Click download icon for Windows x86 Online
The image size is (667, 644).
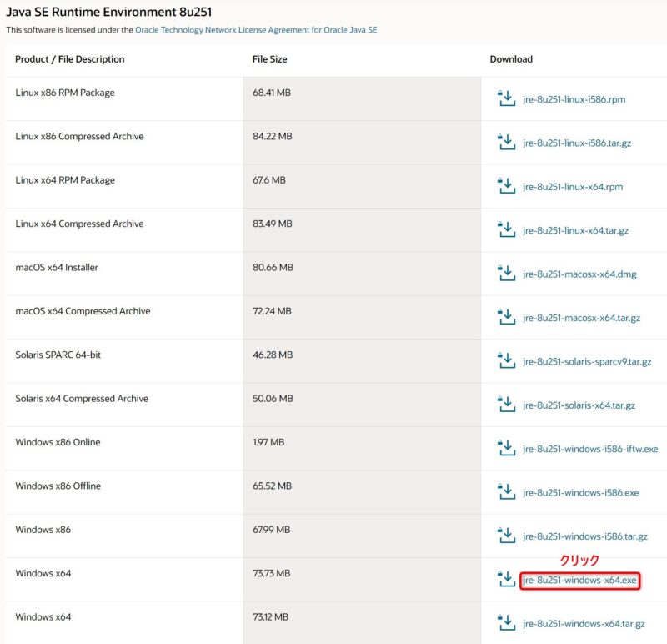click(x=506, y=449)
